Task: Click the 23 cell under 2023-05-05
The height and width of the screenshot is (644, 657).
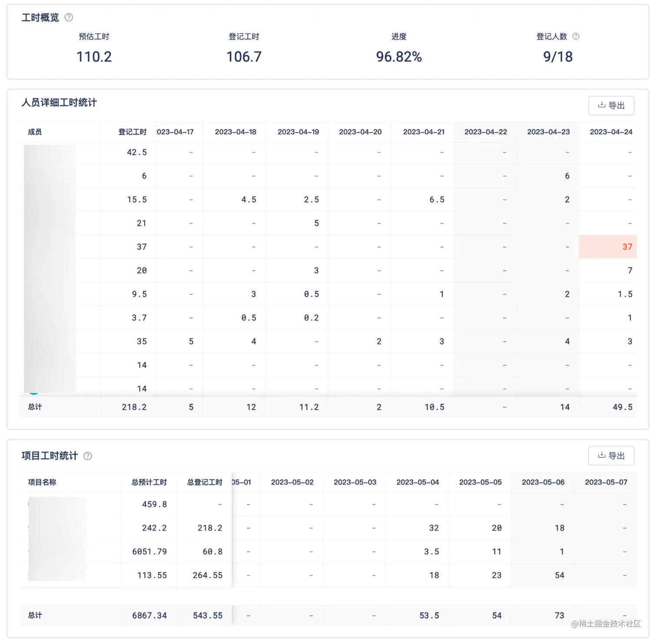Action: 497,575
